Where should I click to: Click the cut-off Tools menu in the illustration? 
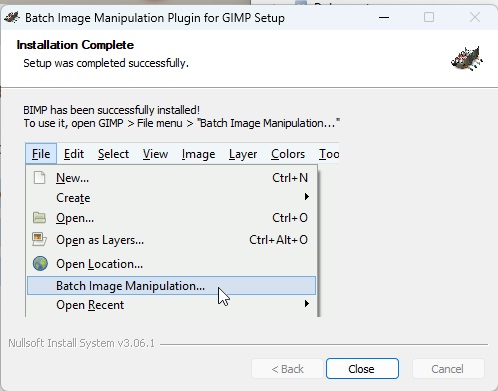(329, 154)
